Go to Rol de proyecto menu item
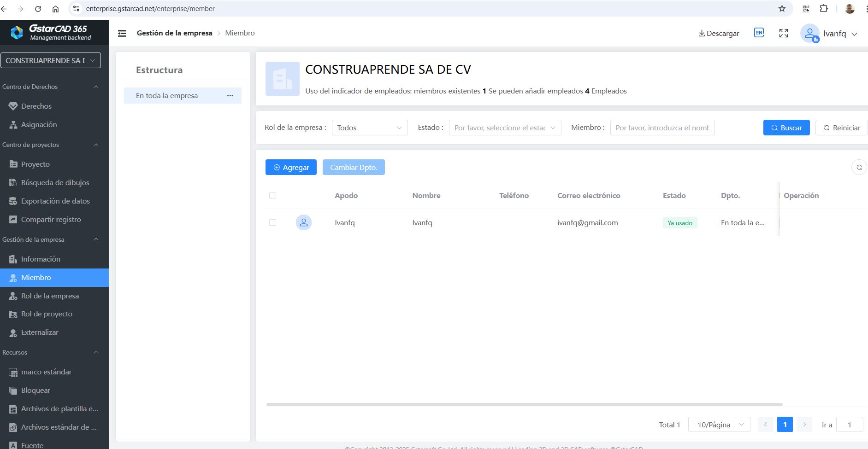The width and height of the screenshot is (868, 449). click(x=47, y=314)
